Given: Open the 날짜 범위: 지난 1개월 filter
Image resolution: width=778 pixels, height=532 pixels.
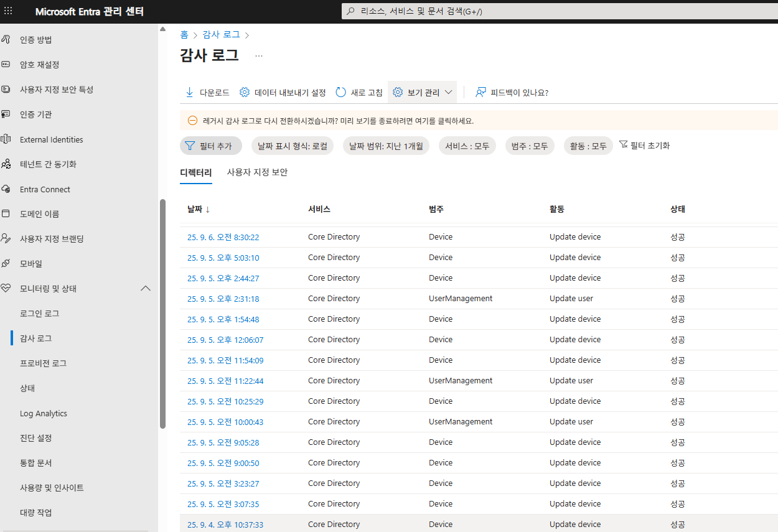Looking at the screenshot, I should [386, 146].
